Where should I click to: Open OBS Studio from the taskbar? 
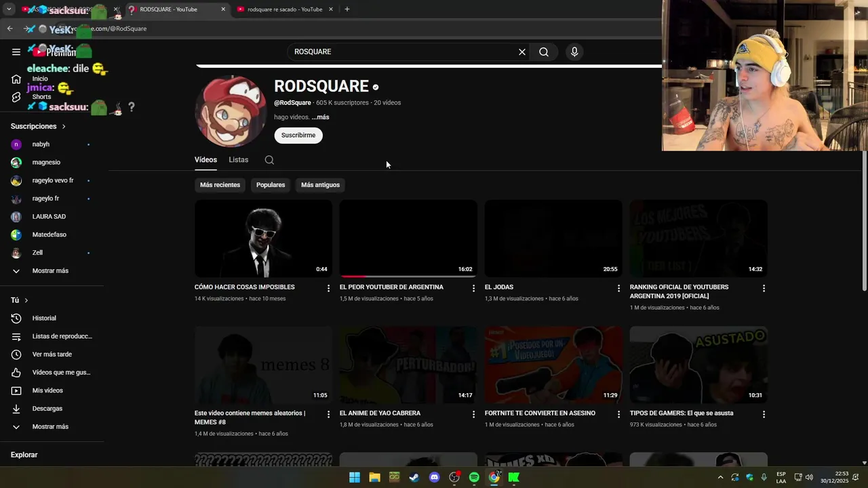pos(454,477)
